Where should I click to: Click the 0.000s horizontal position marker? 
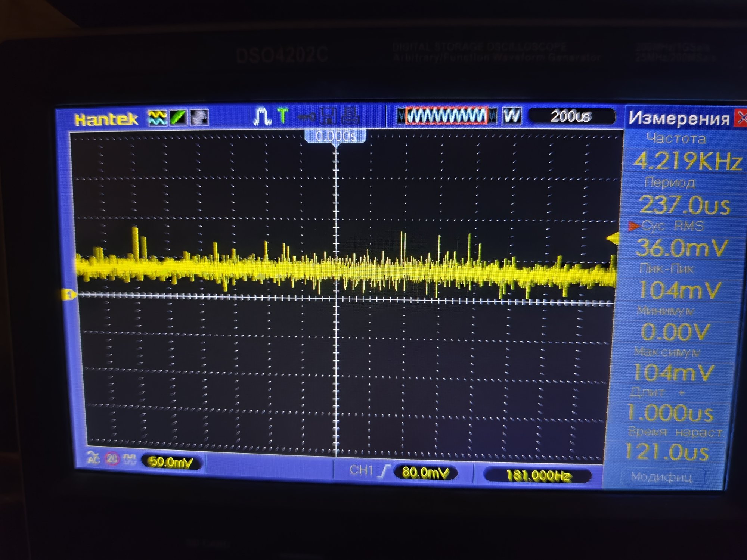coord(335,136)
